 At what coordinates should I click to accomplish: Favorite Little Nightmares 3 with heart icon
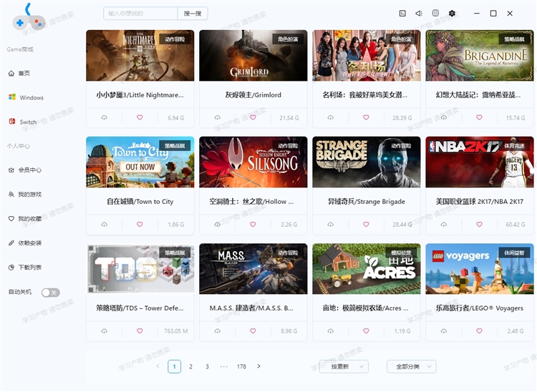[x=140, y=117]
